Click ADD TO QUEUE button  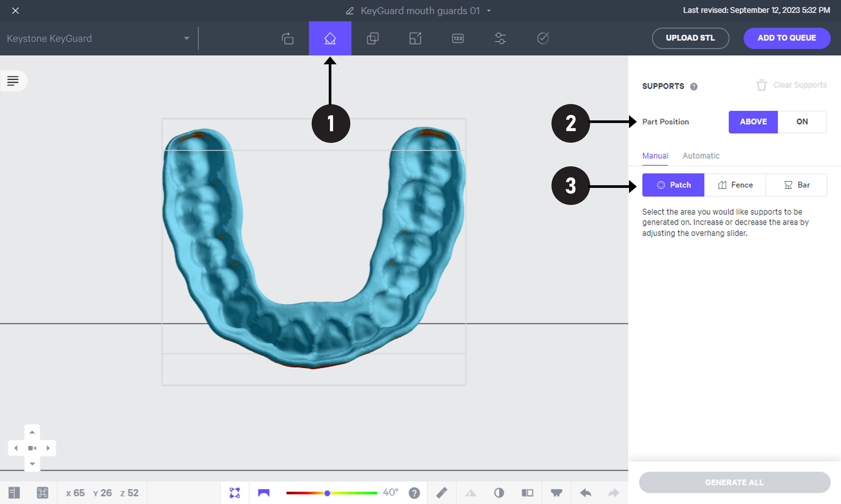(x=787, y=38)
